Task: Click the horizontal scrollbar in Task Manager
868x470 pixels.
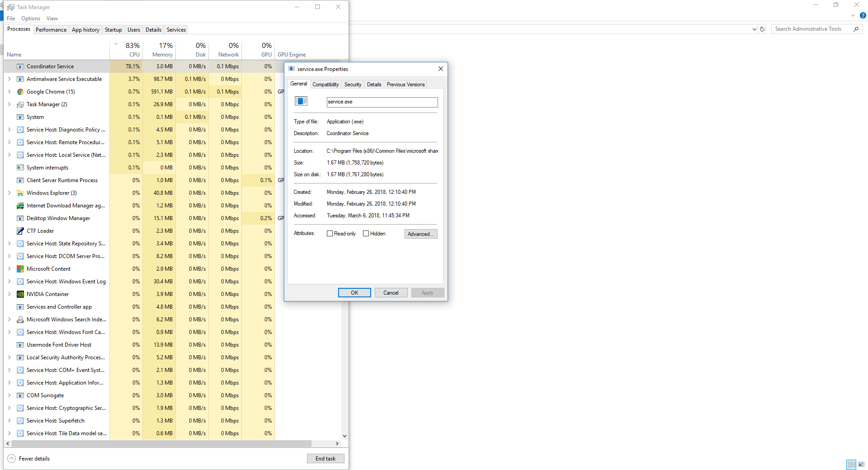Action: (161, 444)
